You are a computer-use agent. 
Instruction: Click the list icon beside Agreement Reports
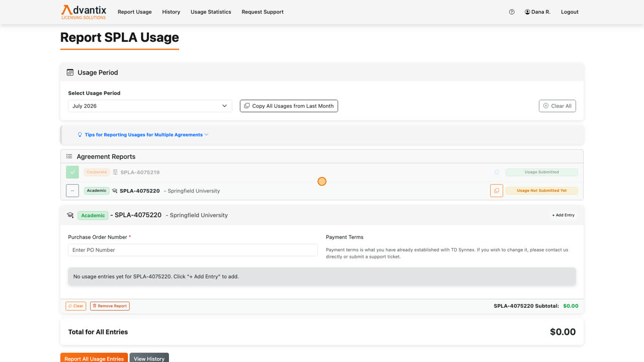[x=69, y=156]
